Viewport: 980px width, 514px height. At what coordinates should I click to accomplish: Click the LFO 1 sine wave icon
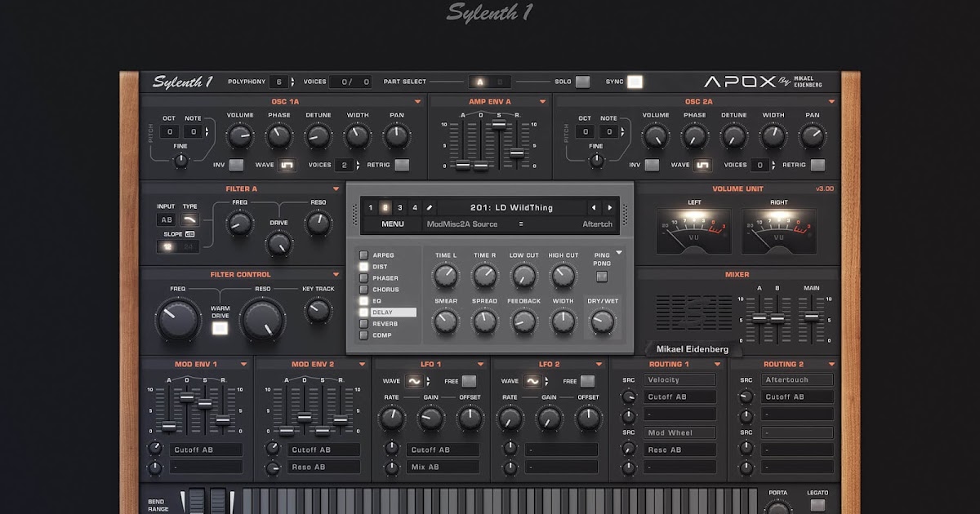[414, 381]
